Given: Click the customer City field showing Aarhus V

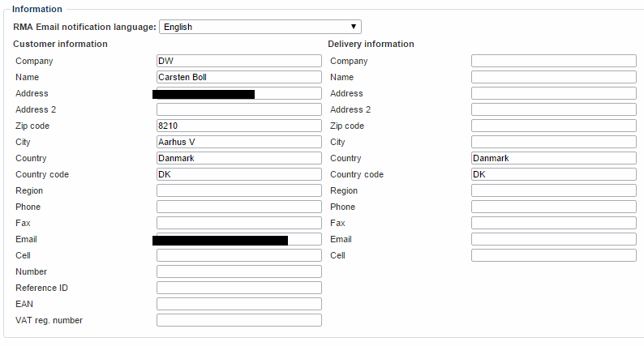Looking at the screenshot, I should click(x=238, y=142).
